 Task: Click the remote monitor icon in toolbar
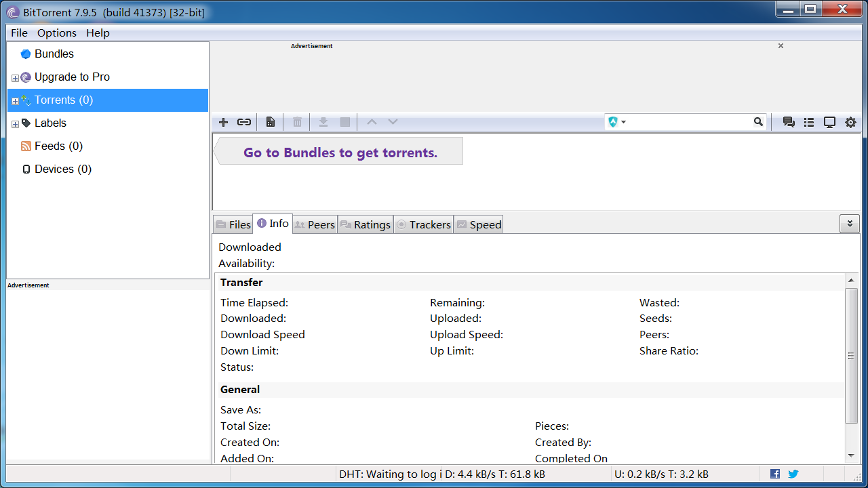click(x=829, y=123)
